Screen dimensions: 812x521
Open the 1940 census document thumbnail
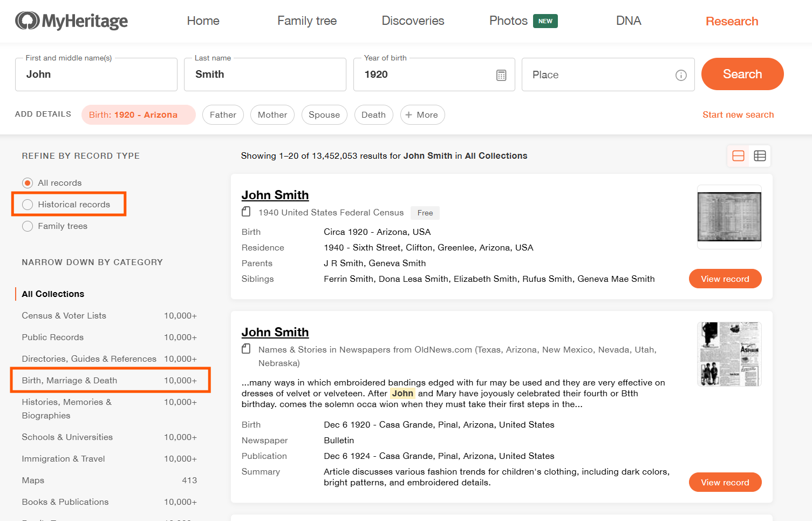pyautogui.click(x=729, y=216)
